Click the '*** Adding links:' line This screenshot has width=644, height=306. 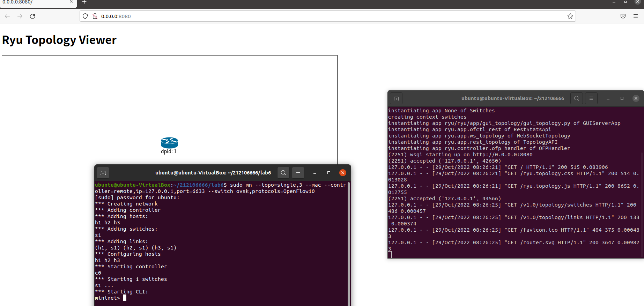[121, 241]
